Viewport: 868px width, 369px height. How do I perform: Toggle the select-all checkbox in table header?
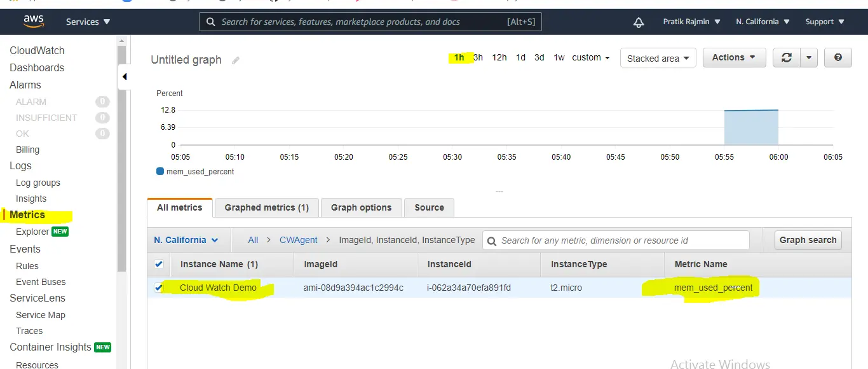(159, 264)
